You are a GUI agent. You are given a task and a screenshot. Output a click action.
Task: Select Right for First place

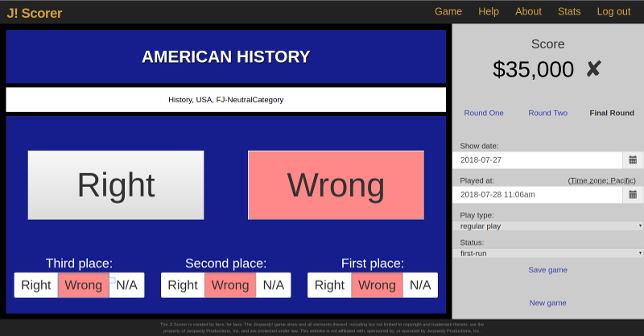(x=329, y=285)
